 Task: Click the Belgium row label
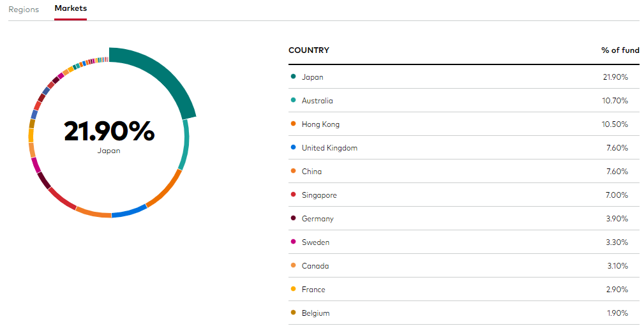tap(315, 313)
